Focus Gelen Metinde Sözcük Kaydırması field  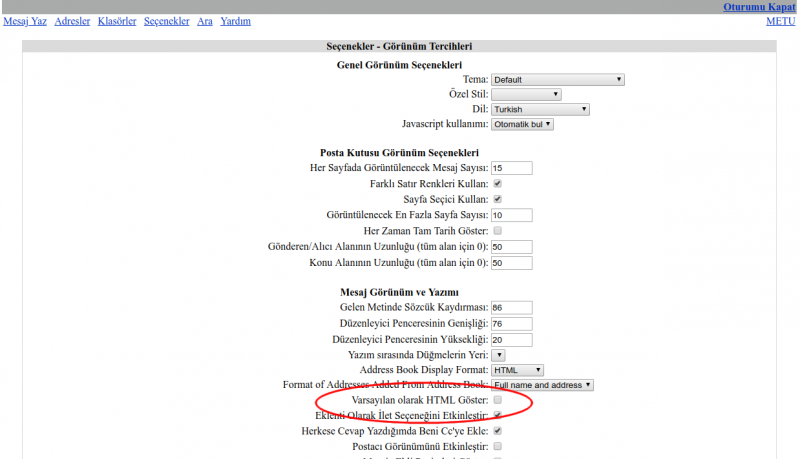[x=512, y=308]
